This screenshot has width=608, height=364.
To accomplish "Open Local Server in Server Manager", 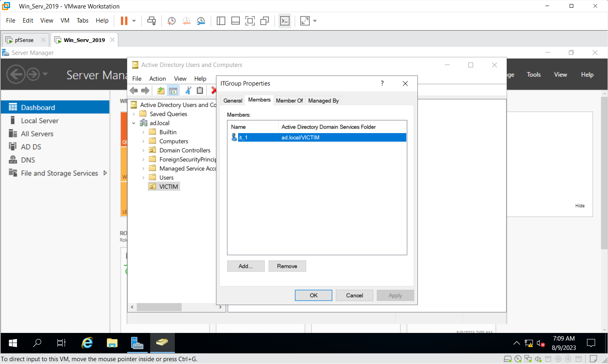I will point(40,121).
